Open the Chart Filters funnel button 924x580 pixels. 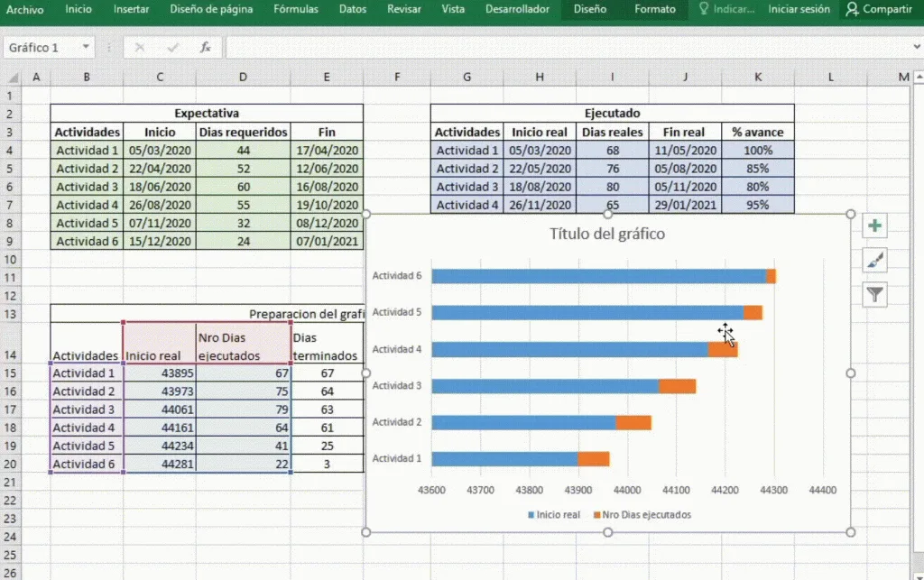(874, 294)
